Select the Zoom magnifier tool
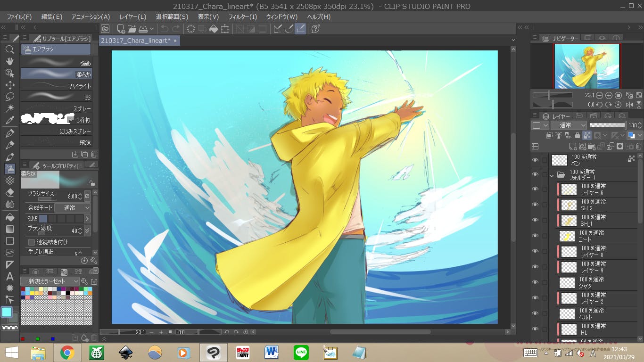This screenshot has width=644, height=362. [x=9, y=49]
